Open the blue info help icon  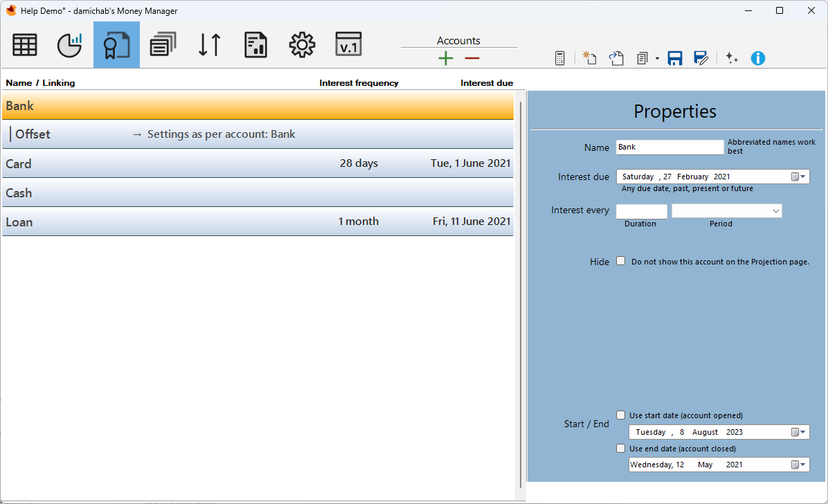click(x=758, y=58)
